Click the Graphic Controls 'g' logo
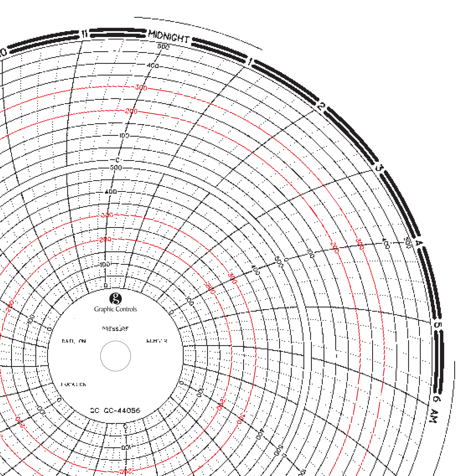The image size is (476, 476). [x=116, y=299]
